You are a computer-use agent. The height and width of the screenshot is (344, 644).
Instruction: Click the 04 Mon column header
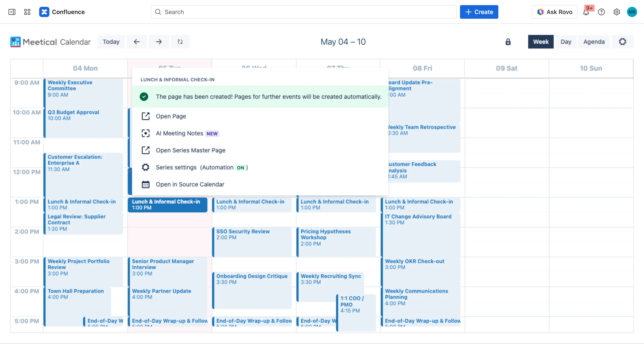point(85,68)
